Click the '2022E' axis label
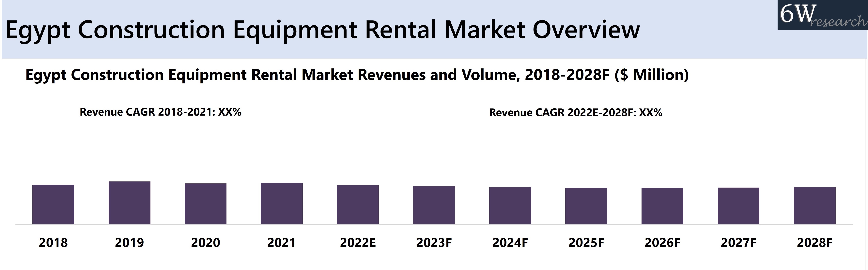Screen dimensions: 868x270 [358, 243]
